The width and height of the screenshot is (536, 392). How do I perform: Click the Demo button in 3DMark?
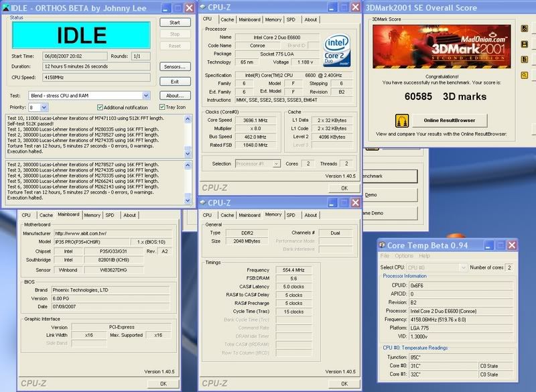[390, 195]
